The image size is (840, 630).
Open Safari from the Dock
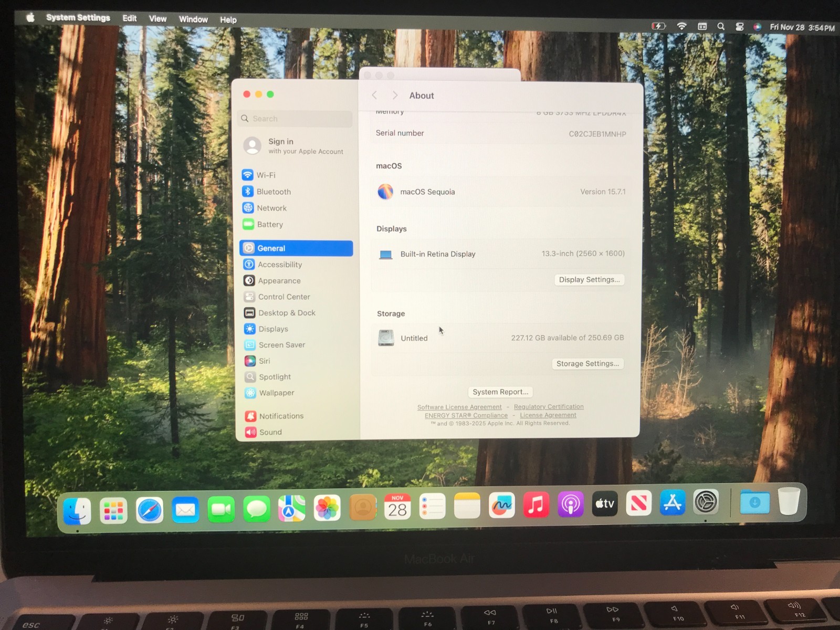pos(150,510)
